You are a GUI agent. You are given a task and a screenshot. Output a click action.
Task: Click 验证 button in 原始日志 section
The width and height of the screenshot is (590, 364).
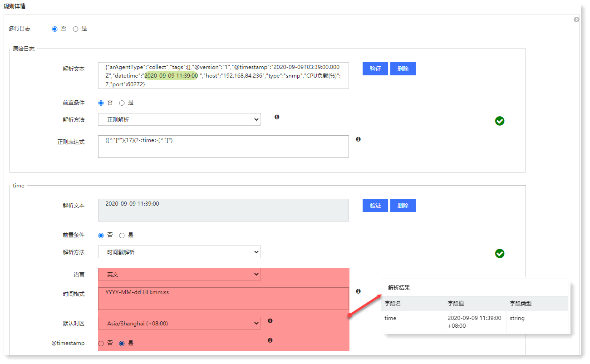tap(375, 69)
